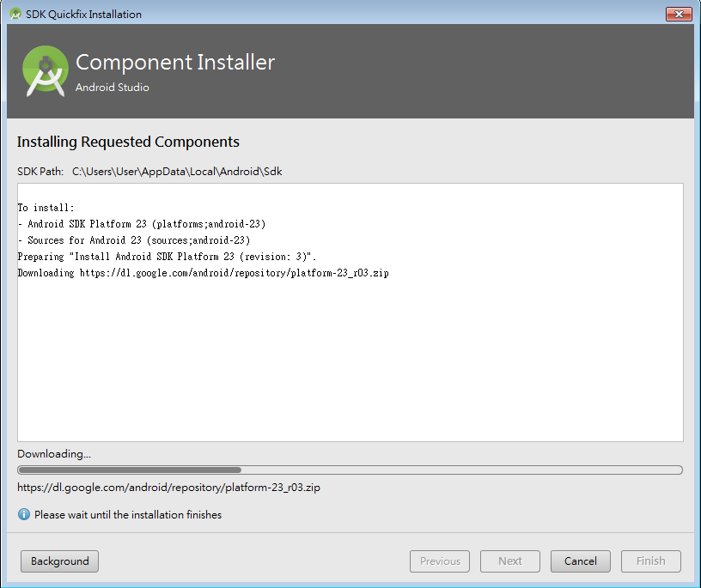This screenshot has width=701, height=588.
Task: Close the SDK Quickfix Installation window
Action: pyautogui.click(x=679, y=14)
